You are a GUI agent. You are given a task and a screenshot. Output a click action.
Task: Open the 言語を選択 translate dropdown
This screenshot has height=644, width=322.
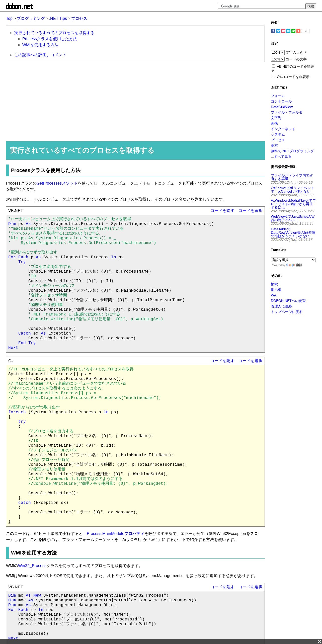coord(293,260)
